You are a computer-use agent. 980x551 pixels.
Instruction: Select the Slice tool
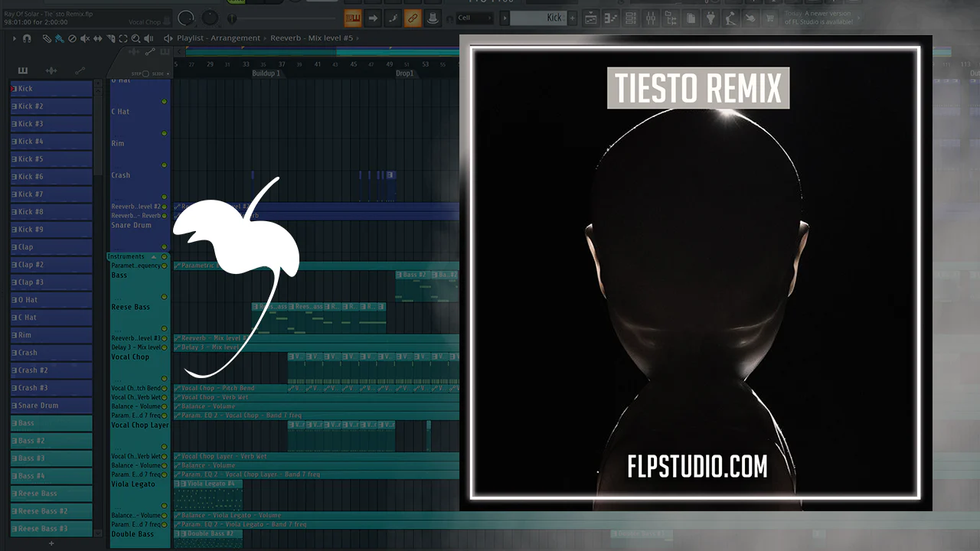111,38
